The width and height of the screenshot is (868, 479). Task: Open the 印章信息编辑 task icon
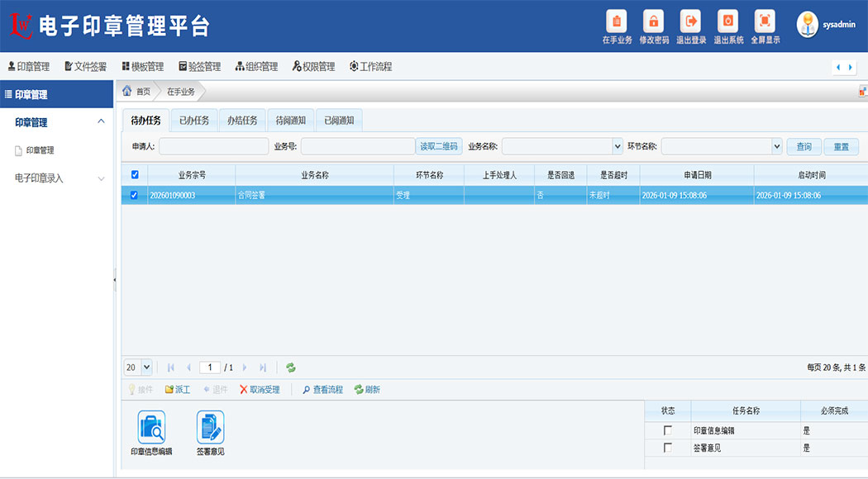(x=151, y=428)
